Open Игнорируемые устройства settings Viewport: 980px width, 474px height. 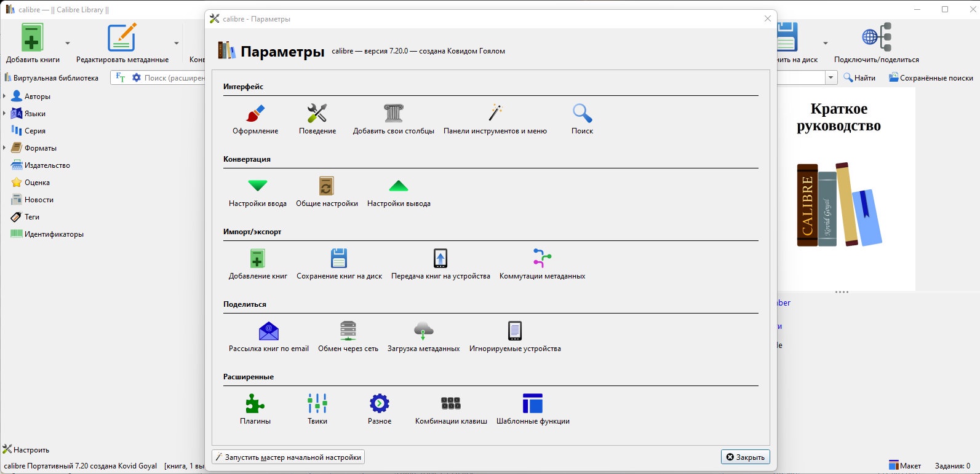pyautogui.click(x=515, y=337)
